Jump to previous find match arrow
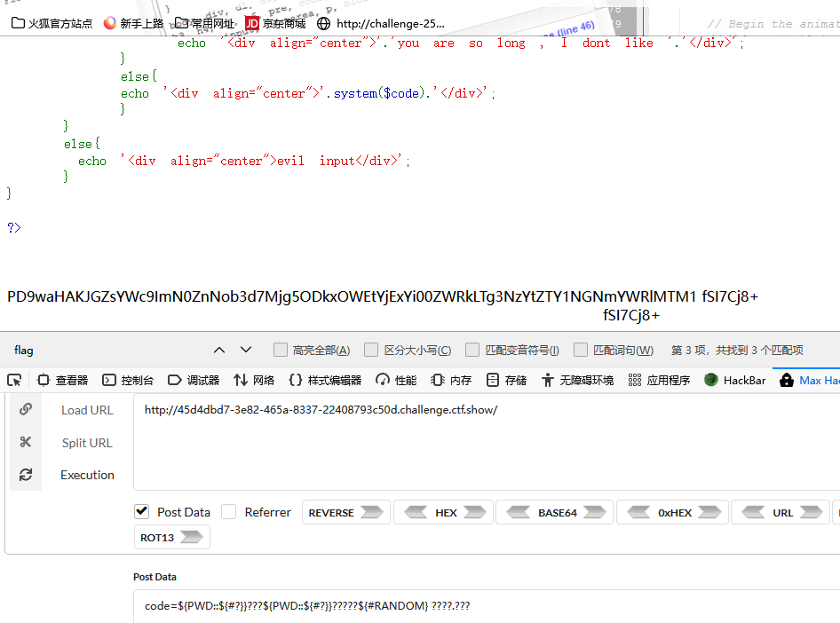 click(219, 350)
